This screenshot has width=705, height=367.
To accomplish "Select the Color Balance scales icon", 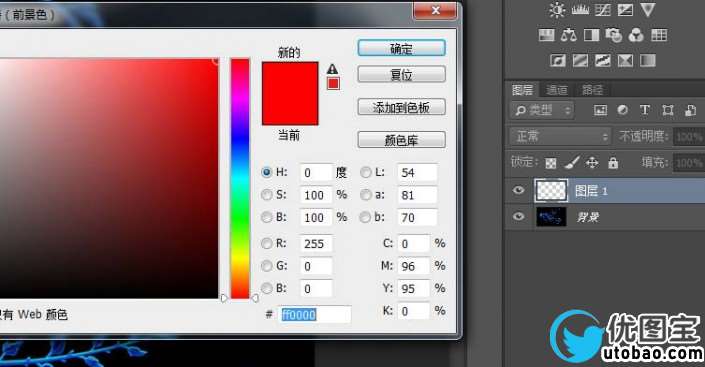I will pyautogui.click(x=568, y=35).
